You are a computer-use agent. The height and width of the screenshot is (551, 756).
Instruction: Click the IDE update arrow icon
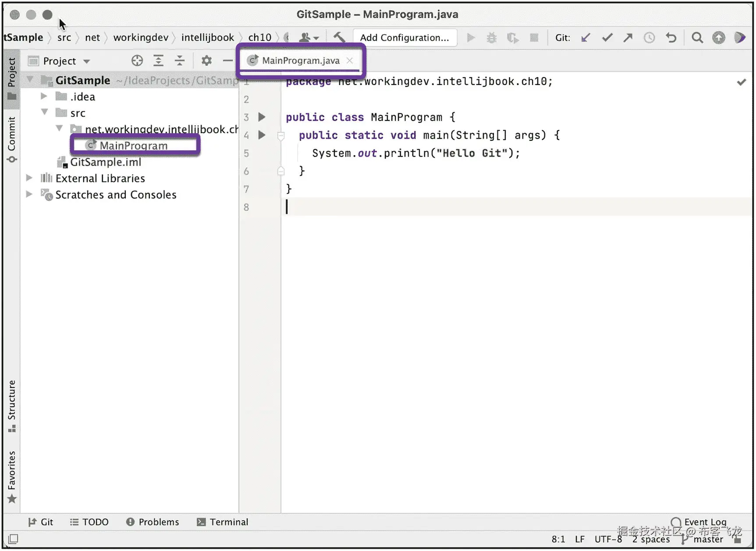pos(718,38)
